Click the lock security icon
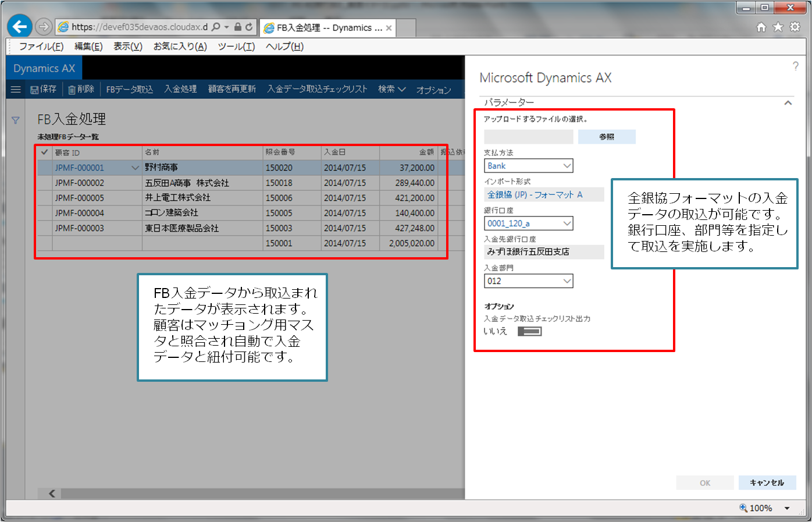Image resolution: width=812 pixels, height=522 pixels. click(x=237, y=27)
